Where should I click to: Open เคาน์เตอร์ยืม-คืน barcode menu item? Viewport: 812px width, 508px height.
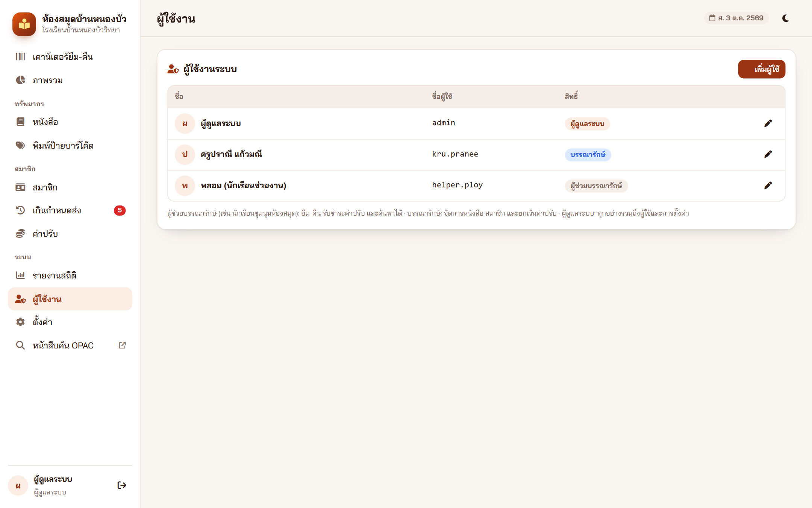pos(70,57)
